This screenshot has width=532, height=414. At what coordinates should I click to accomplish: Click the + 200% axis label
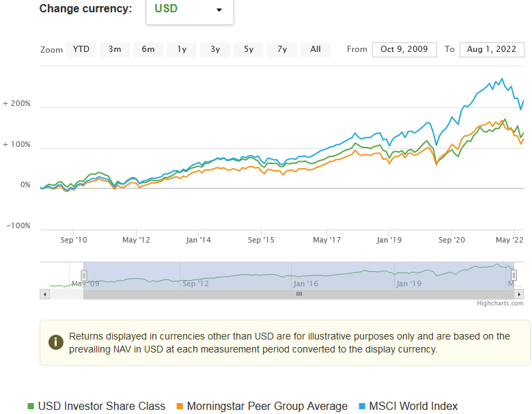16,104
